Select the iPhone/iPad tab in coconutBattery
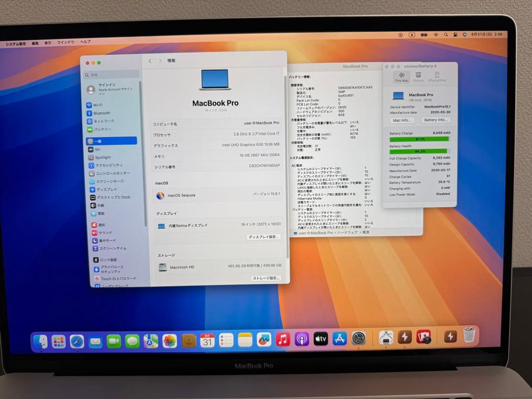532x399 pixels. [x=436, y=78]
